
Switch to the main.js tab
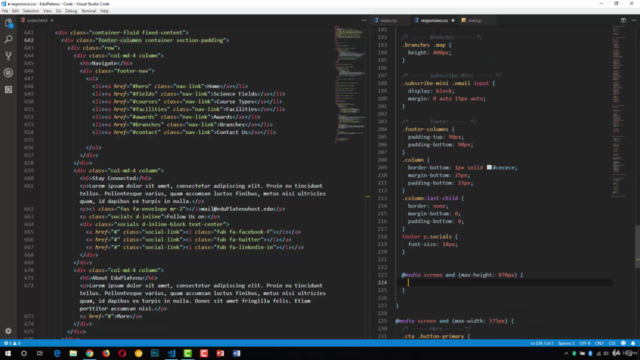(x=475, y=20)
